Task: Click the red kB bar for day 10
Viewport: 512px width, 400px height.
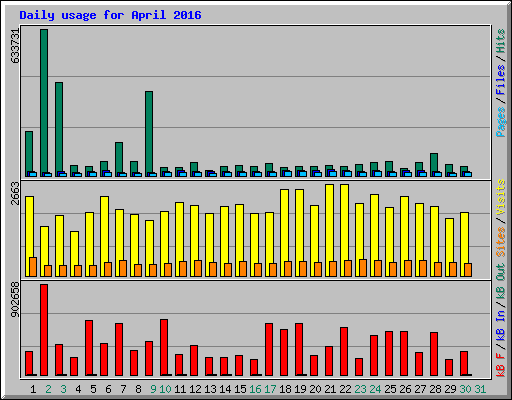Action: point(164,347)
